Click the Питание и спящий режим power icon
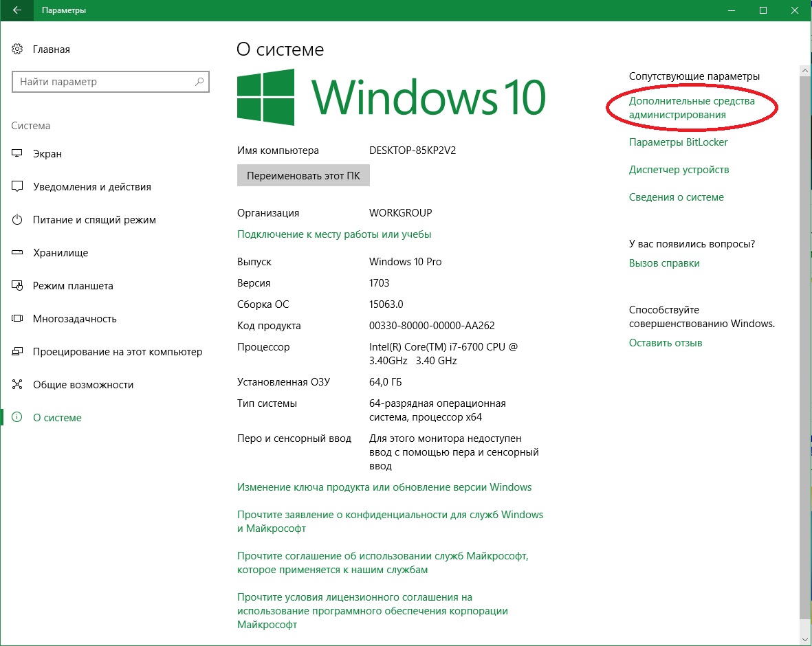Viewport: 812px width, 646px height. point(17,219)
